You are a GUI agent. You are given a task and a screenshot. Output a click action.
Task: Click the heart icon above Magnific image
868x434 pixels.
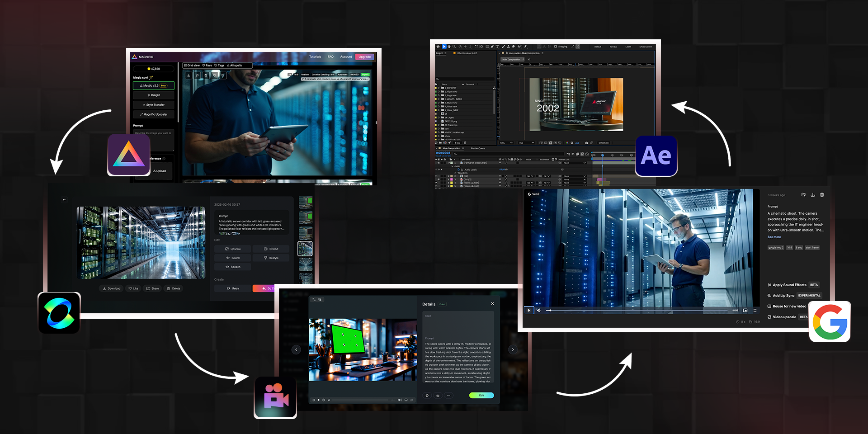214,75
